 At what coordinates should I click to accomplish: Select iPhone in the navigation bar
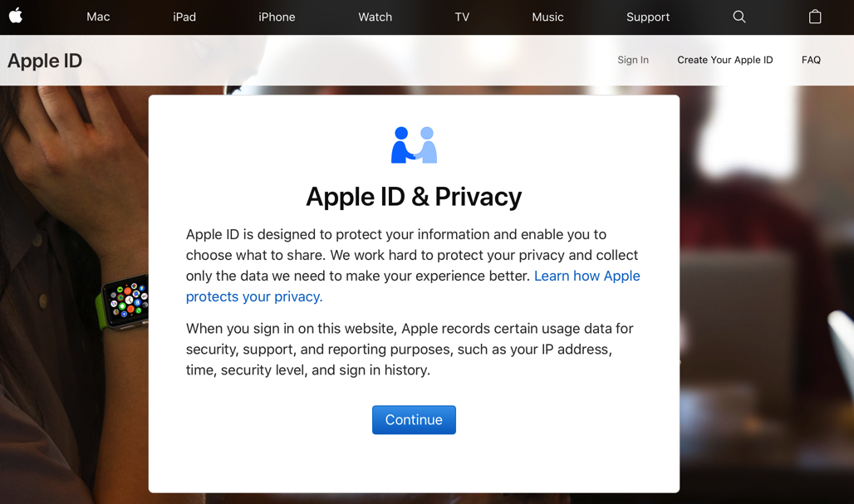(277, 17)
